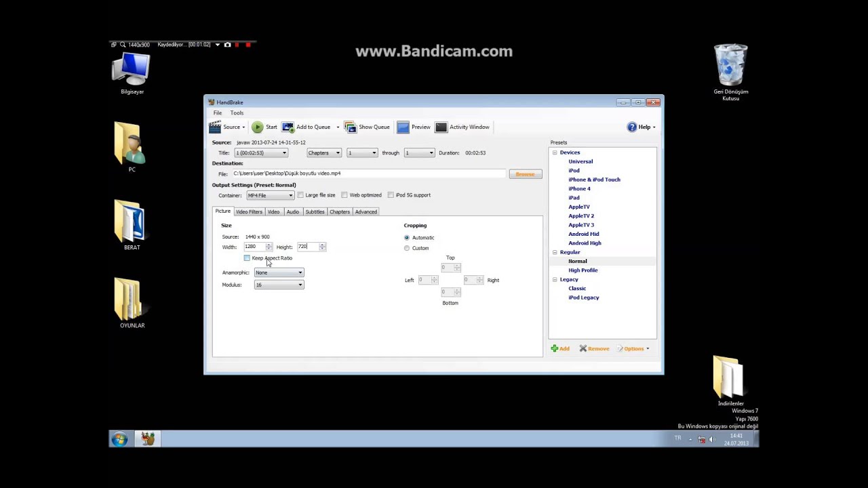Toggle the Web optimized checkbox
This screenshot has height=488, width=868.
pos(344,195)
